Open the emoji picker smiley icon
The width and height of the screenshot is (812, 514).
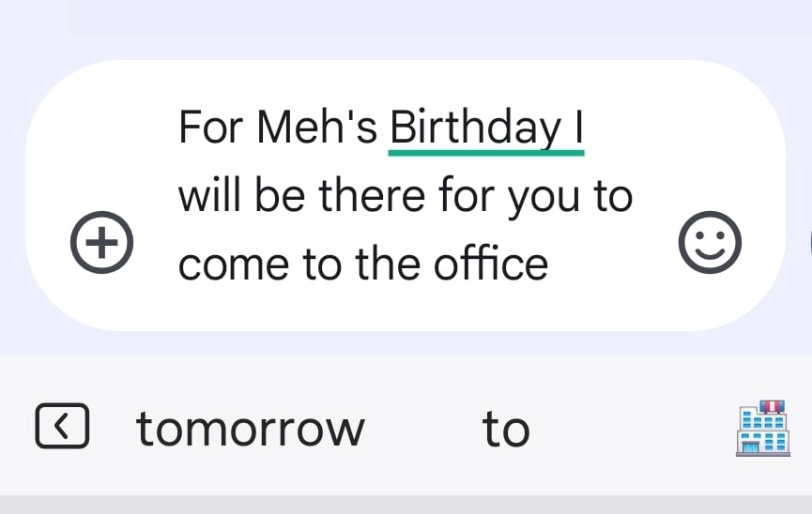click(710, 243)
